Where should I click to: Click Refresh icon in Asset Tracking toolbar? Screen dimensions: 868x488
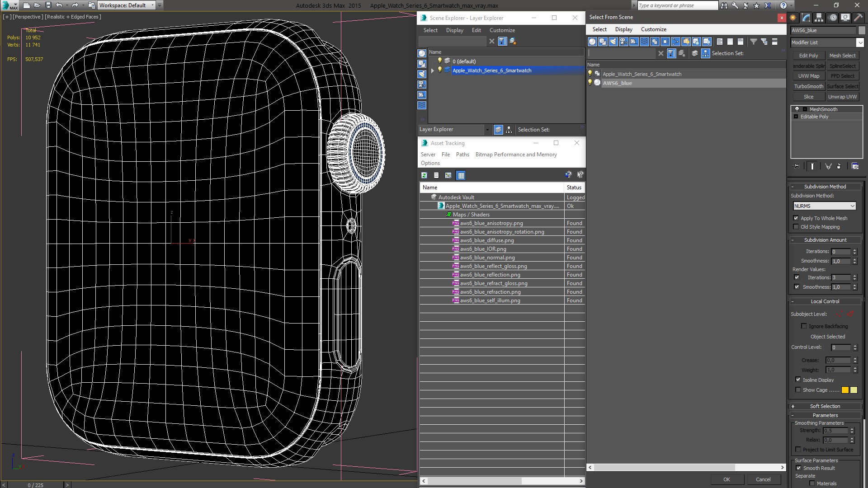[x=424, y=175]
